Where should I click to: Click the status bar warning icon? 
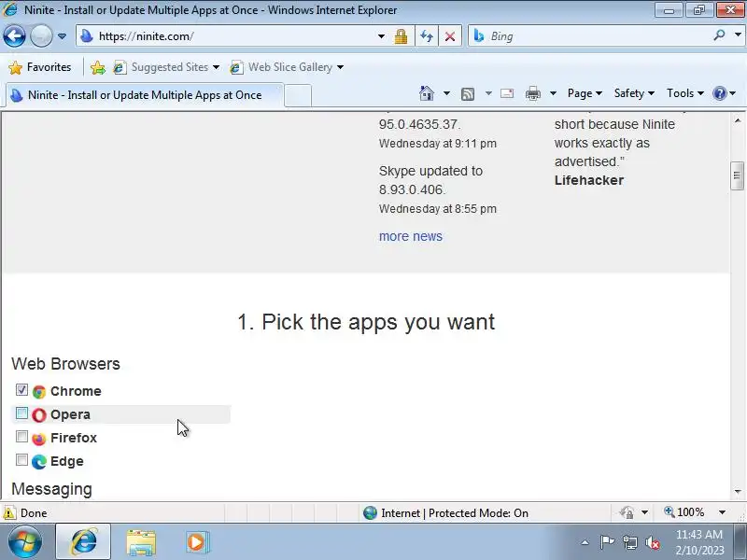click(x=9, y=512)
